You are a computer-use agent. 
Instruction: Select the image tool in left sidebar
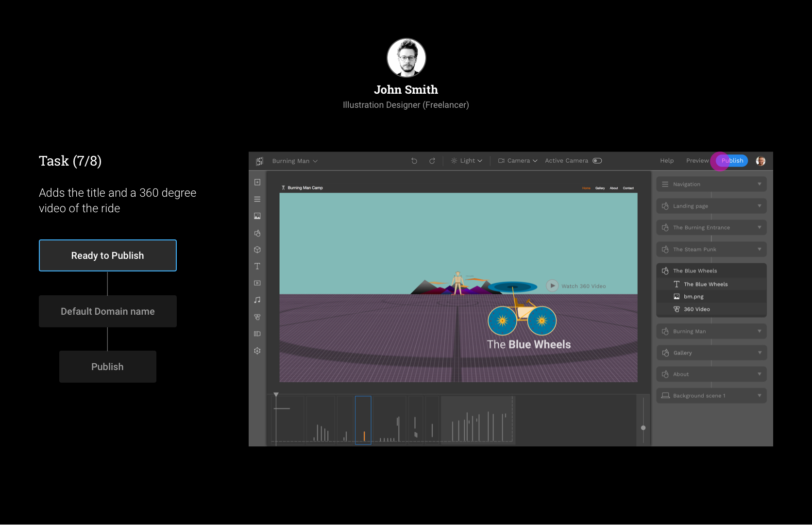[257, 216]
